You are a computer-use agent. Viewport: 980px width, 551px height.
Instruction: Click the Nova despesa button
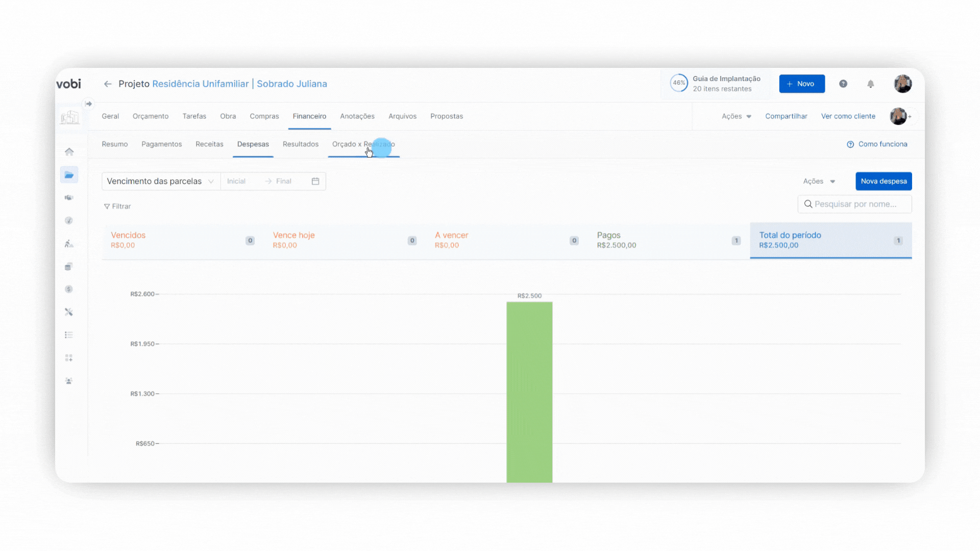click(884, 182)
